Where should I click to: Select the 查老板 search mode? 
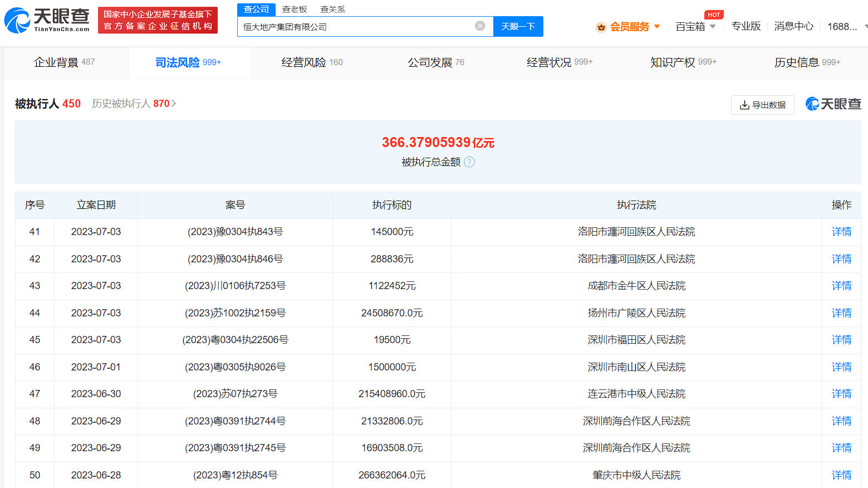(295, 9)
